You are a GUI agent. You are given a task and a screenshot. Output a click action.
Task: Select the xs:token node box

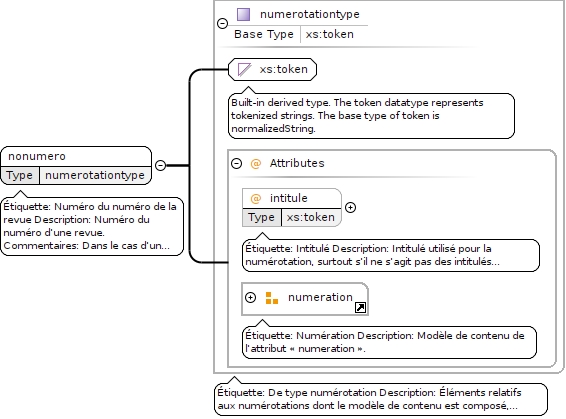273,69
